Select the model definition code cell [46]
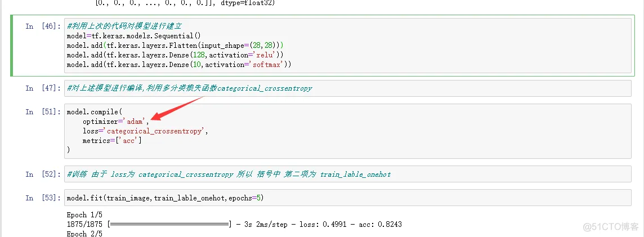The height and width of the screenshot is (237, 644). coord(347,46)
